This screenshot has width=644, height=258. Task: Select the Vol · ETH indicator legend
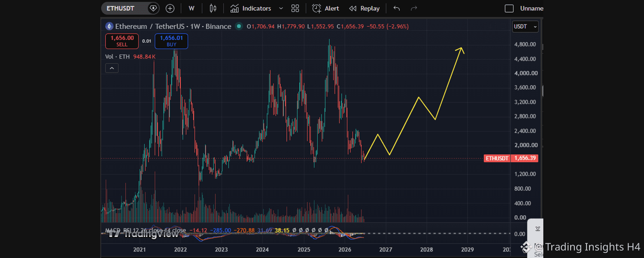click(117, 57)
